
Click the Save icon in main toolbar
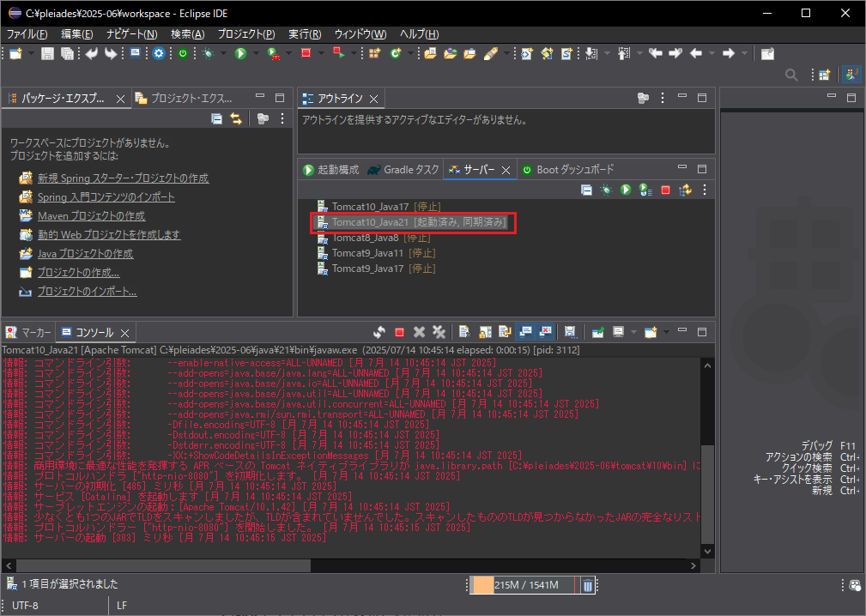click(x=47, y=53)
